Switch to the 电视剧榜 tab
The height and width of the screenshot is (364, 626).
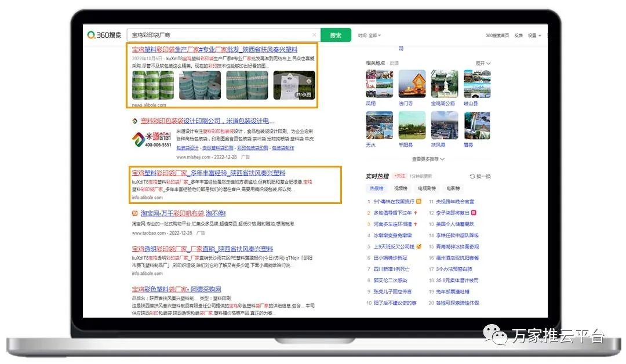point(427,188)
